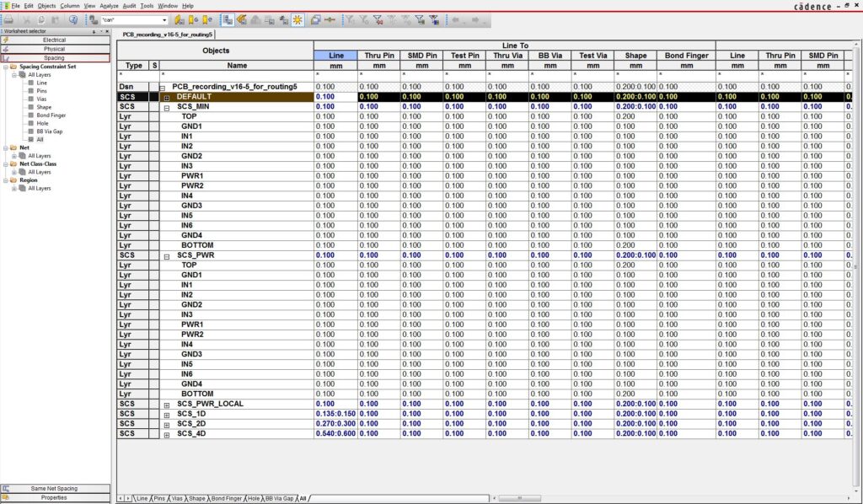Screen dimensions: 863x504
Task: Open the Properties section button
Action: click(55, 497)
